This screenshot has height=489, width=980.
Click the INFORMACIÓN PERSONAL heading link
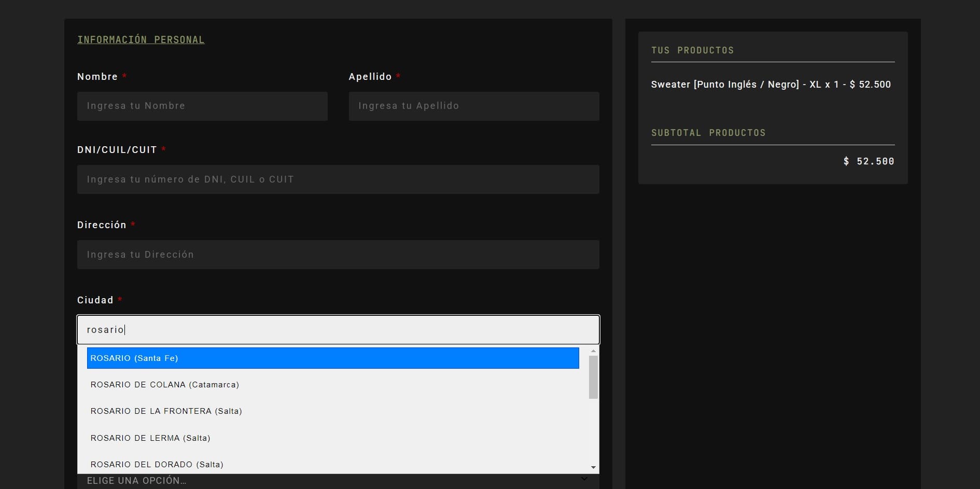click(x=141, y=40)
